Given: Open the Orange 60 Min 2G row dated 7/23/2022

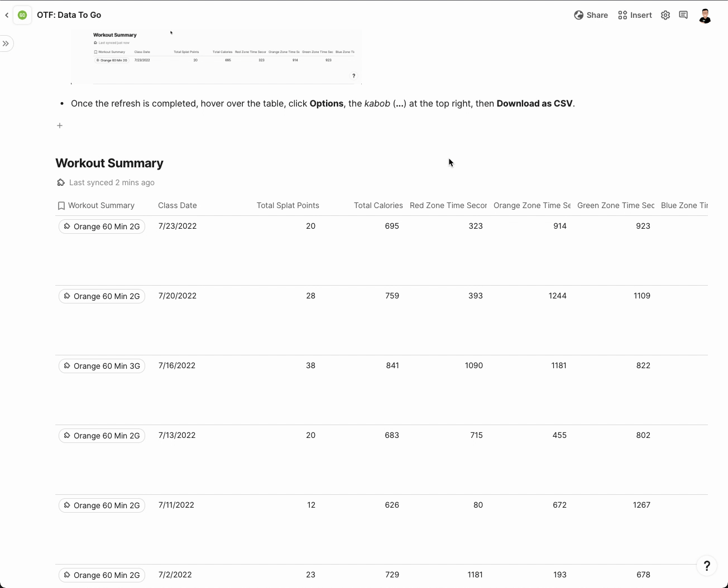Looking at the screenshot, I should [102, 226].
